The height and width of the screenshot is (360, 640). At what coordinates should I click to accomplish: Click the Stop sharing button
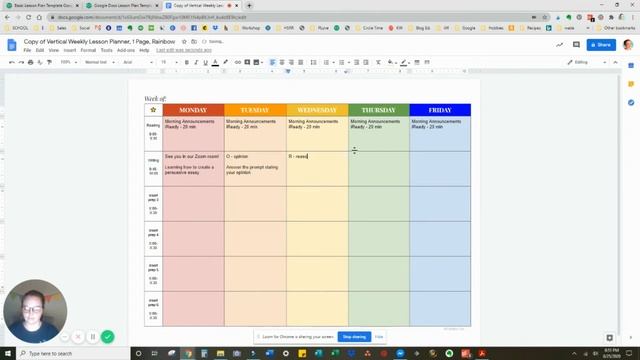354,337
